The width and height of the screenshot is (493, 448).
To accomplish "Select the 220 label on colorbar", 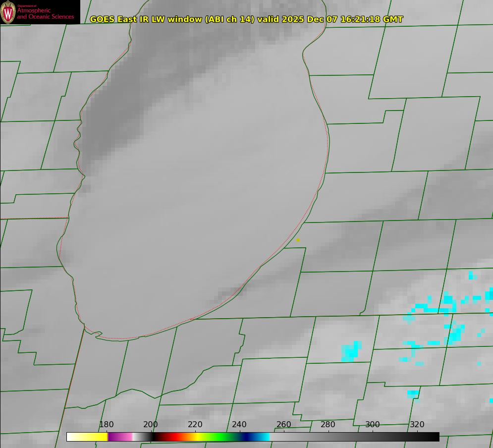I will point(195,424).
